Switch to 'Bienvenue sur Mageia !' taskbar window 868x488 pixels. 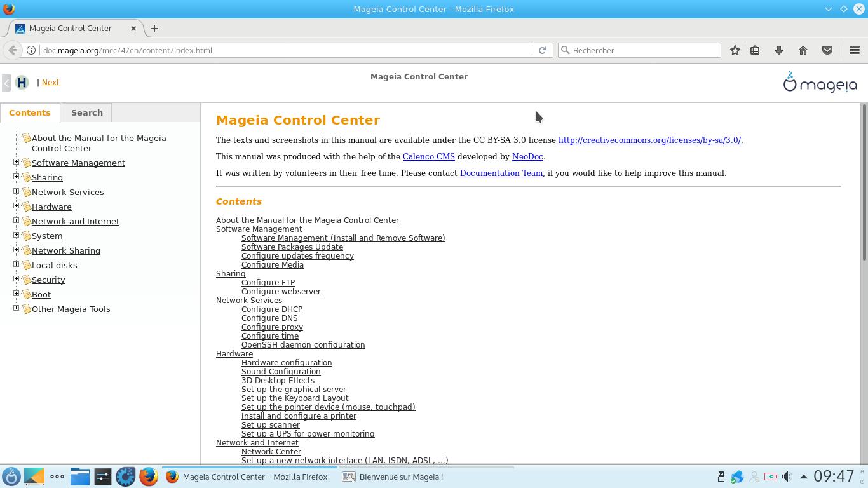[x=426, y=477]
